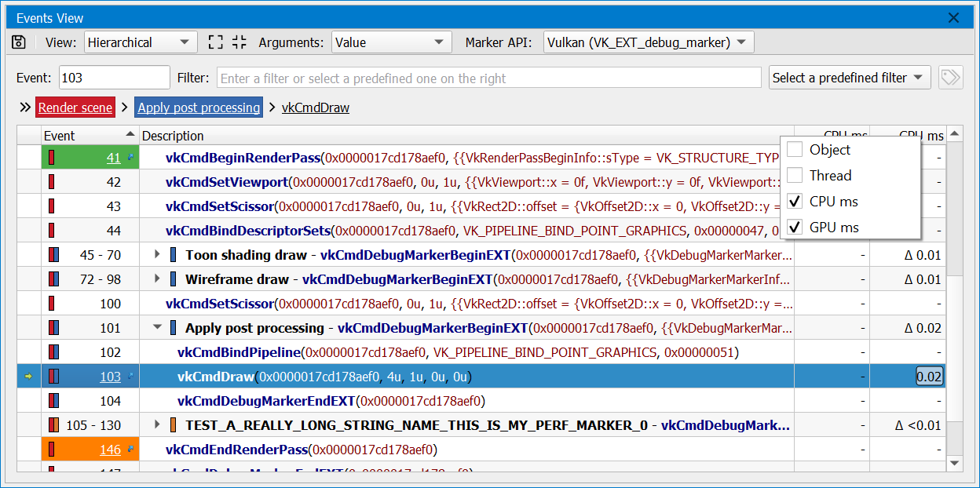Close the Events View panel
This screenshot has width=980, height=488.
click(954, 17)
